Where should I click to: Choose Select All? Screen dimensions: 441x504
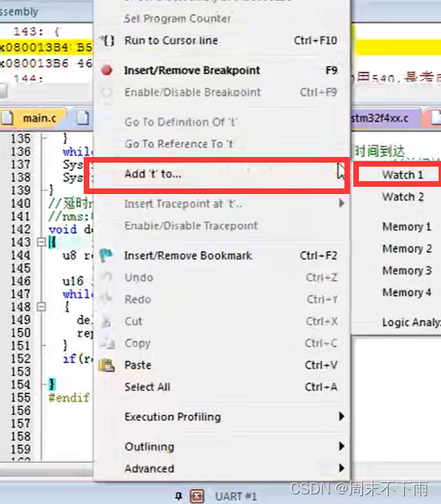221,387
